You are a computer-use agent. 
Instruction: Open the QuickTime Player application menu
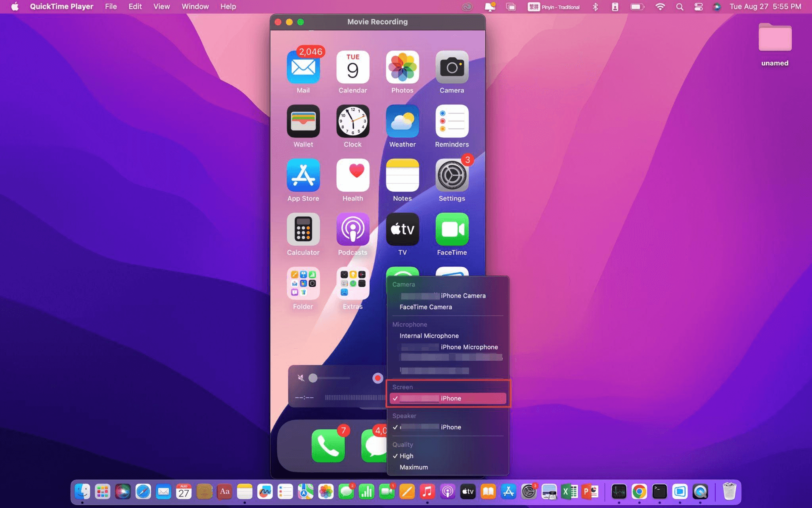tap(61, 7)
